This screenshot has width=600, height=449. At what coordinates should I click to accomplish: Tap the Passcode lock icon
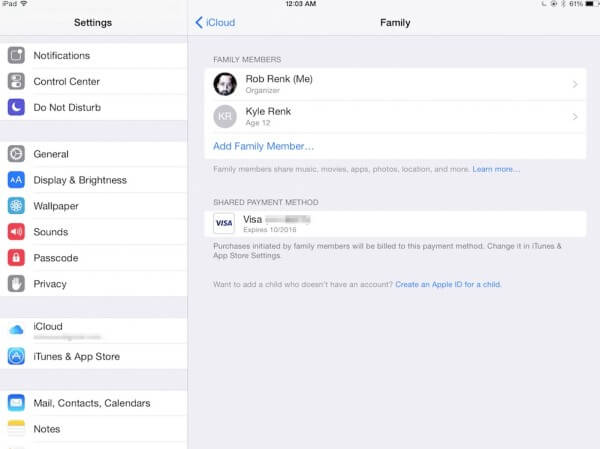click(16, 258)
